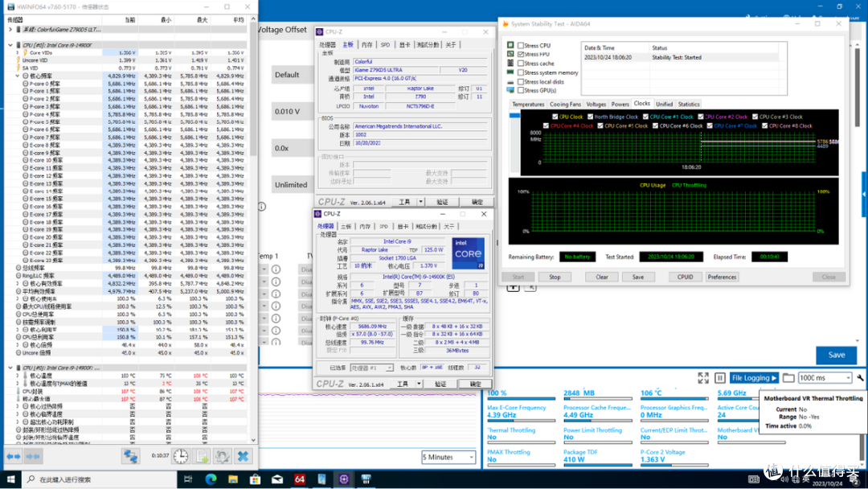
Task: Click P-Core 2 Voltage progress bar
Action: [x=674, y=465]
